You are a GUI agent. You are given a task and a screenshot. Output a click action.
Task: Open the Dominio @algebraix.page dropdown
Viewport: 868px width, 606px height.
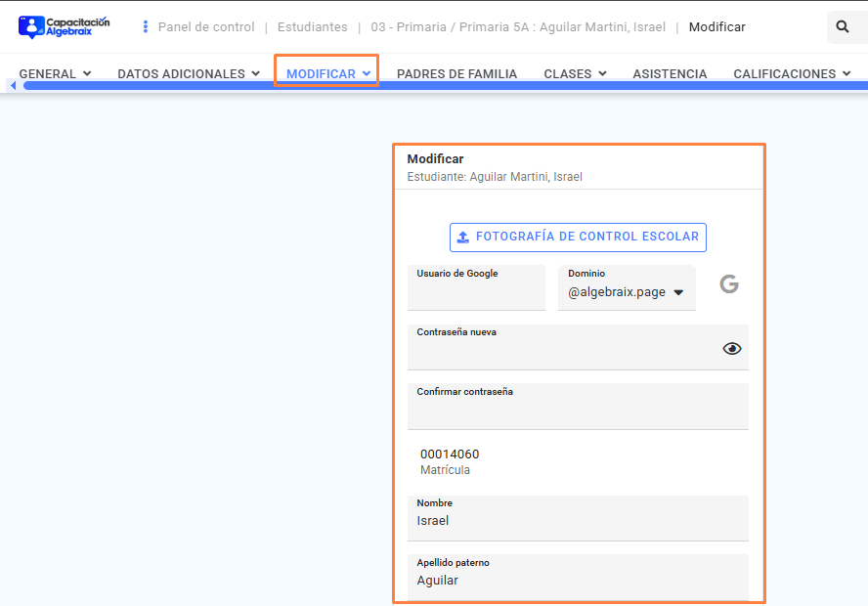627,287
